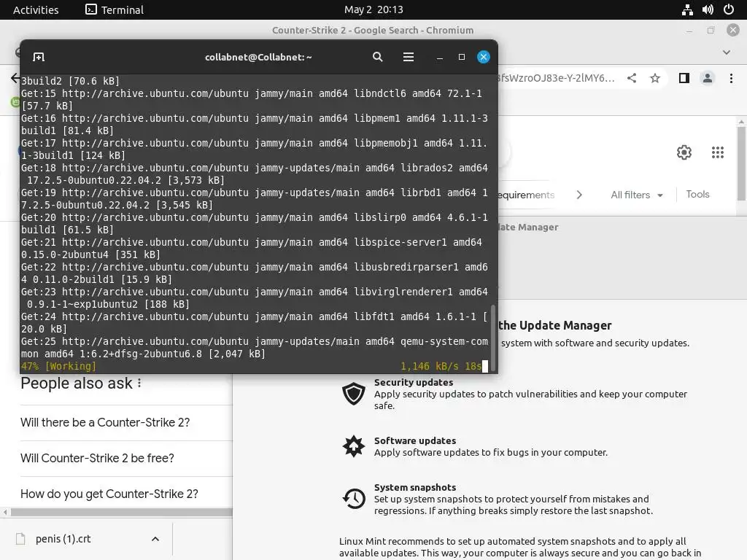Open the Chromium profile avatar
The height and width of the screenshot is (560, 747).
coord(708,78)
